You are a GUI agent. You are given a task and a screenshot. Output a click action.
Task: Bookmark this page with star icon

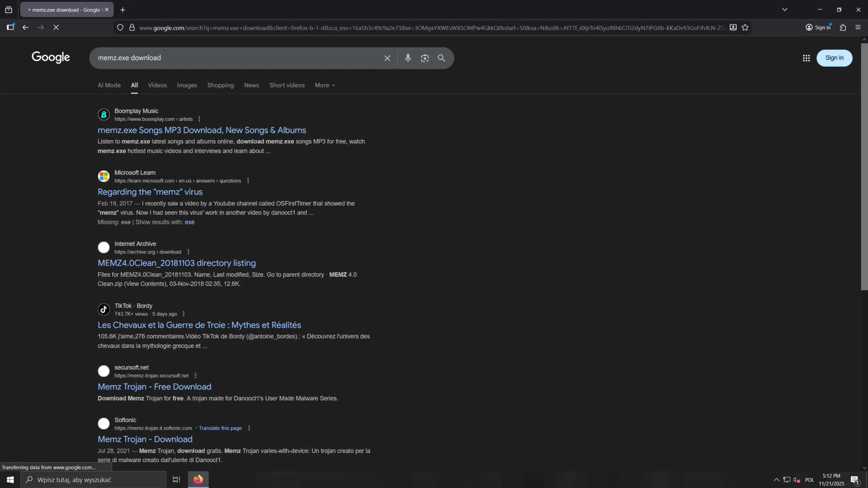click(745, 27)
